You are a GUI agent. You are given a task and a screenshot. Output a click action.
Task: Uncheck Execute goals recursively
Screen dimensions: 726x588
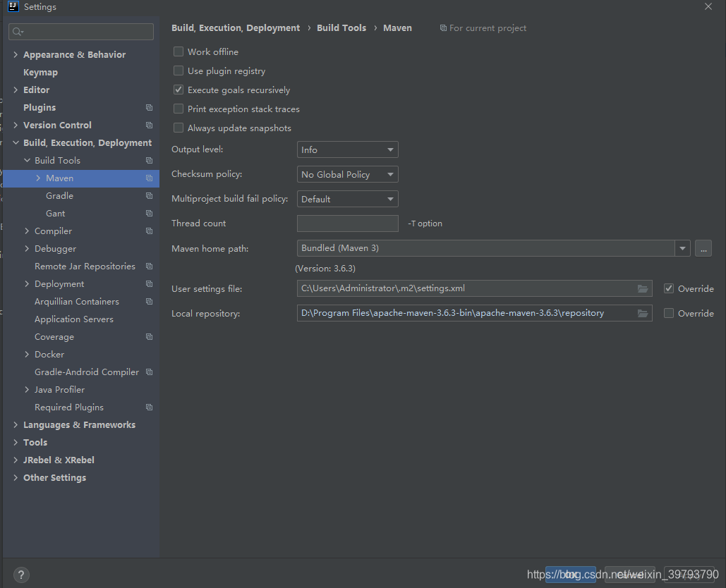[179, 90]
